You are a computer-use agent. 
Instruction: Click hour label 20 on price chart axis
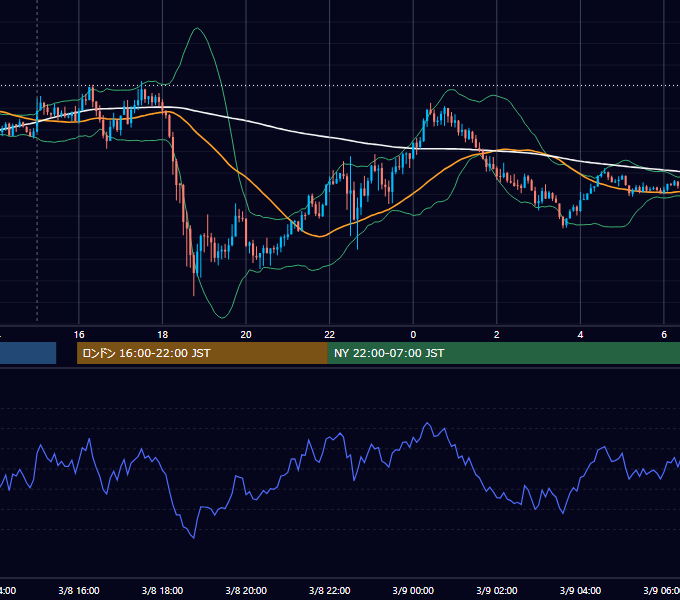point(246,335)
